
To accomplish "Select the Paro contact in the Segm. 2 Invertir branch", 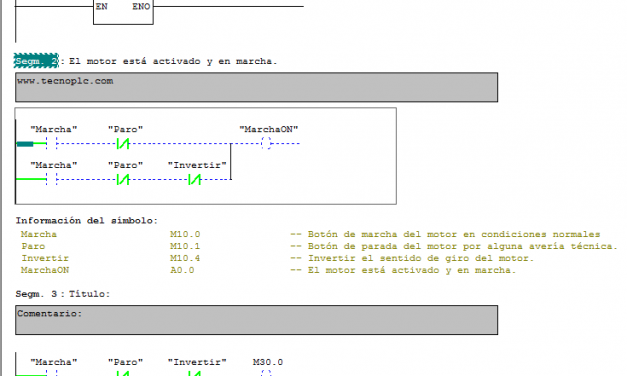I will 123,180.
